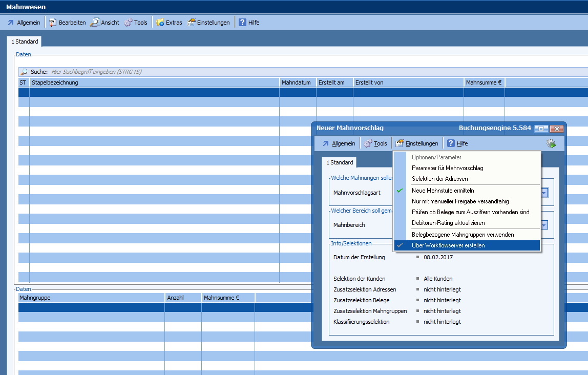Click the Extras folder icon

[160, 23]
